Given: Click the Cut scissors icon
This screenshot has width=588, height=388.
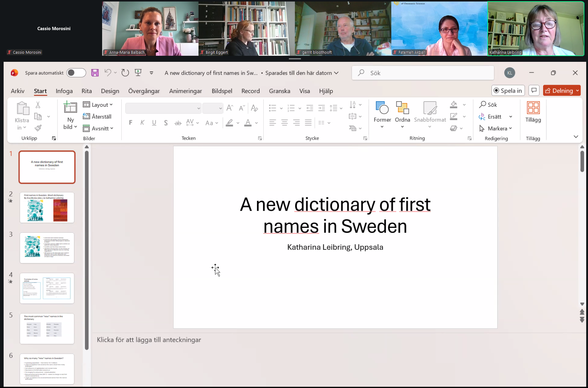Looking at the screenshot, I should pos(38,105).
